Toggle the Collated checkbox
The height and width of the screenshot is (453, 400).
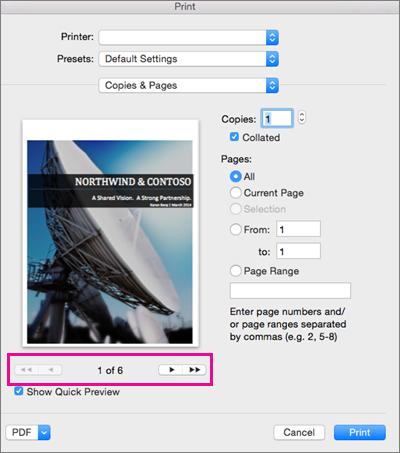[x=234, y=137]
